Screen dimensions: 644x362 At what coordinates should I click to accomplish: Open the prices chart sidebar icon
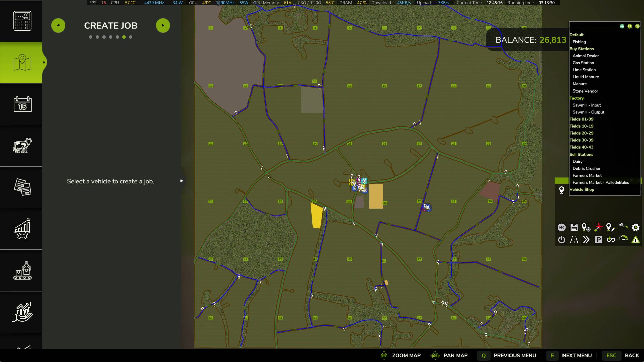[x=22, y=229]
